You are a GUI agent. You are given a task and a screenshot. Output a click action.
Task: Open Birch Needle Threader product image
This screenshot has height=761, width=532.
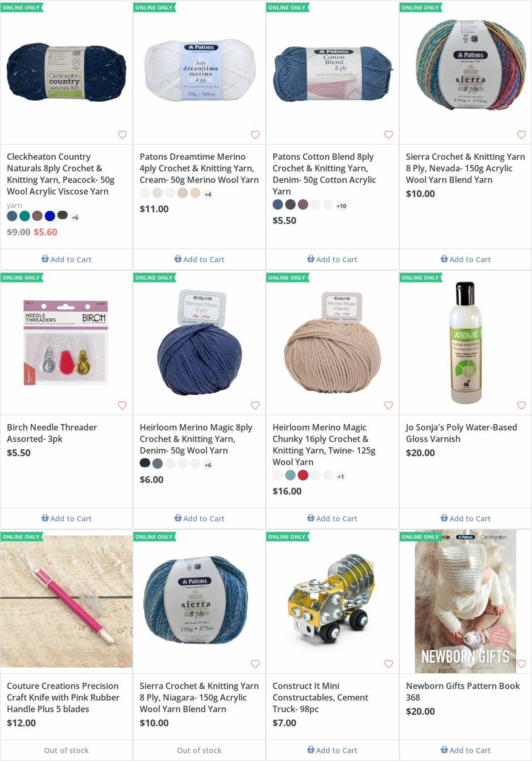click(66, 343)
